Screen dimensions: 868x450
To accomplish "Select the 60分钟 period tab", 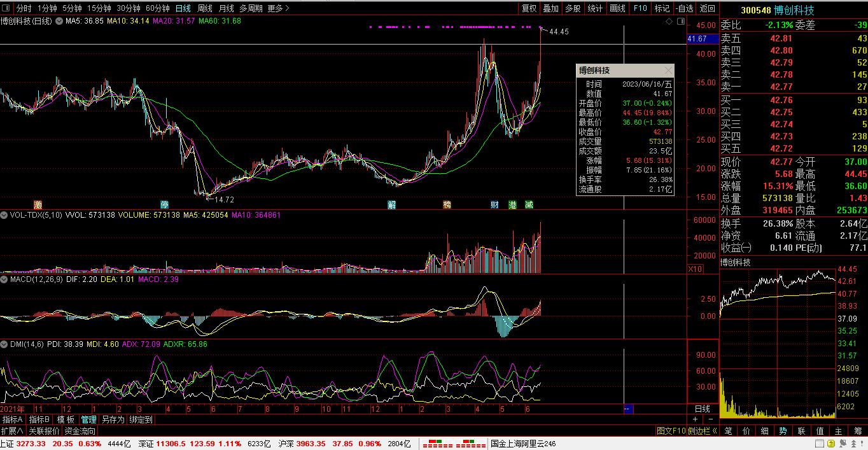I will pyautogui.click(x=157, y=8).
